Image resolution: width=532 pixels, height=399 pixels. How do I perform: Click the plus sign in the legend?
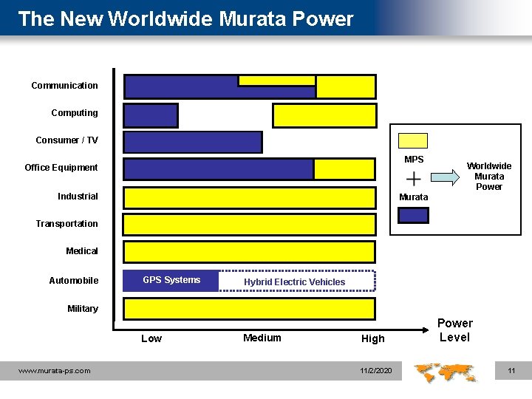tap(413, 179)
